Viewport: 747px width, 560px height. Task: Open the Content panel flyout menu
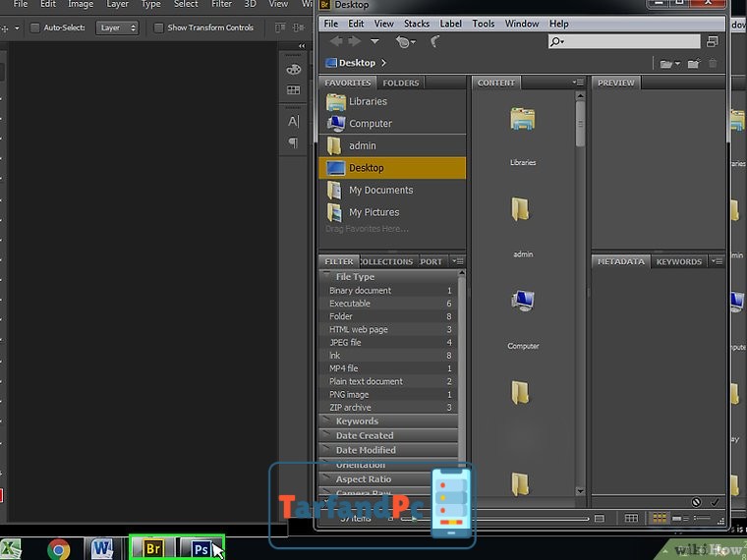click(578, 83)
